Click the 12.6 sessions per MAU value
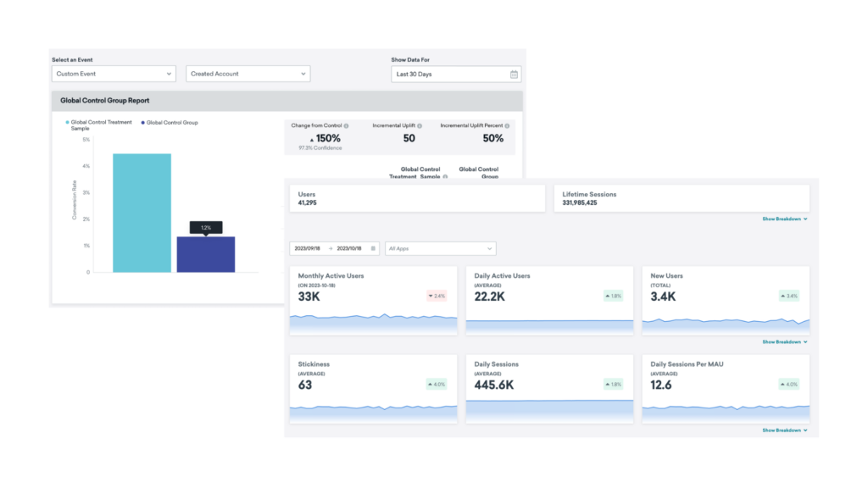868x488 pixels. [x=661, y=385]
